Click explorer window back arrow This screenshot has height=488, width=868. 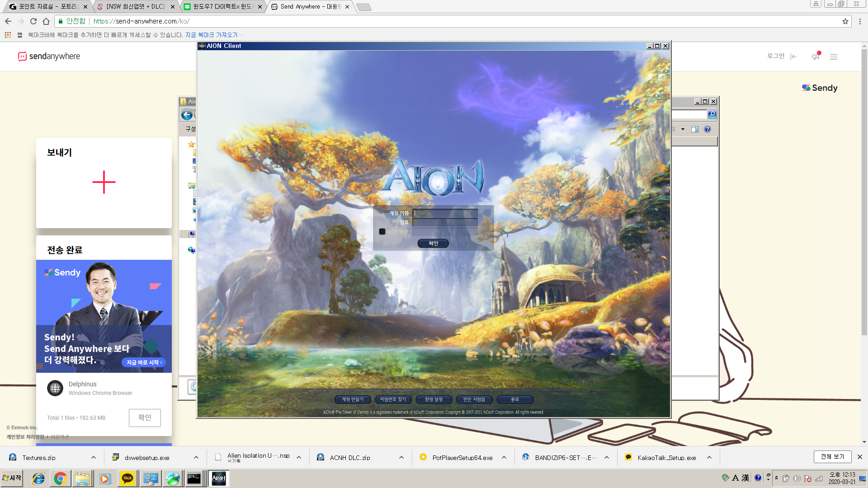click(187, 115)
